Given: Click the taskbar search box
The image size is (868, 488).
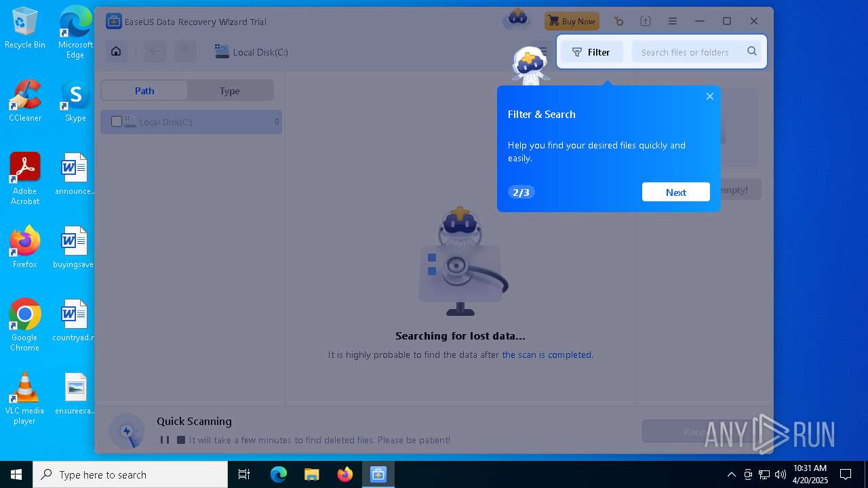Looking at the screenshot, I should (130, 474).
